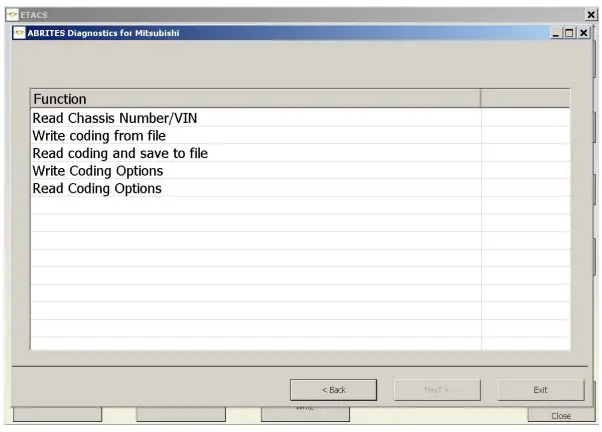Viewport: 602px width, 432px height.
Task: Go back with the Back button
Action: click(333, 390)
